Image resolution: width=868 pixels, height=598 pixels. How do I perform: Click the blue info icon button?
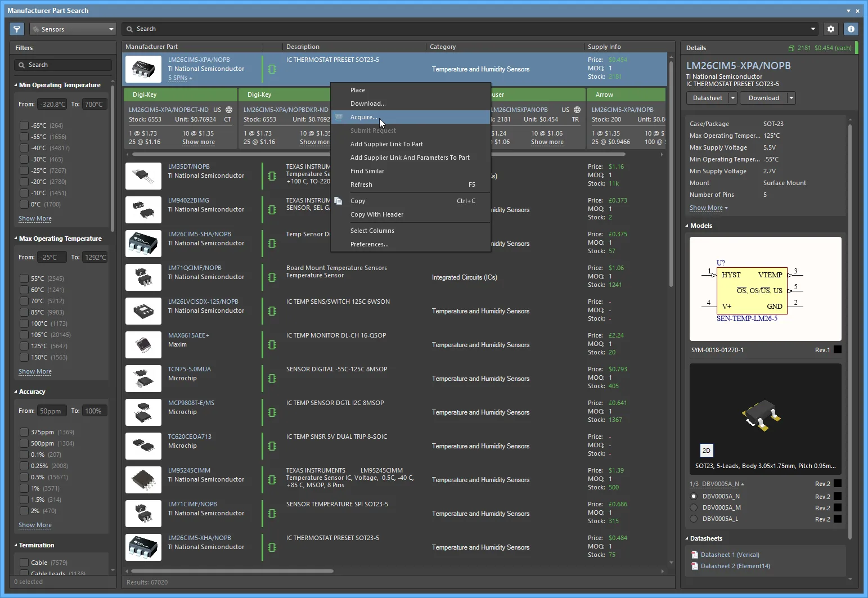851,29
